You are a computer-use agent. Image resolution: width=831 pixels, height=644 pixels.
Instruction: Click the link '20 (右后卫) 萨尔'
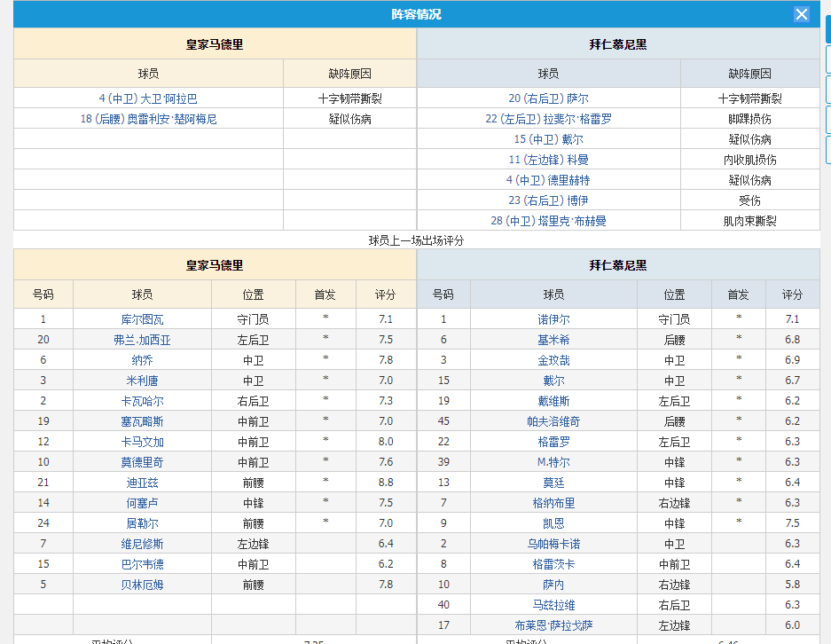pos(548,98)
